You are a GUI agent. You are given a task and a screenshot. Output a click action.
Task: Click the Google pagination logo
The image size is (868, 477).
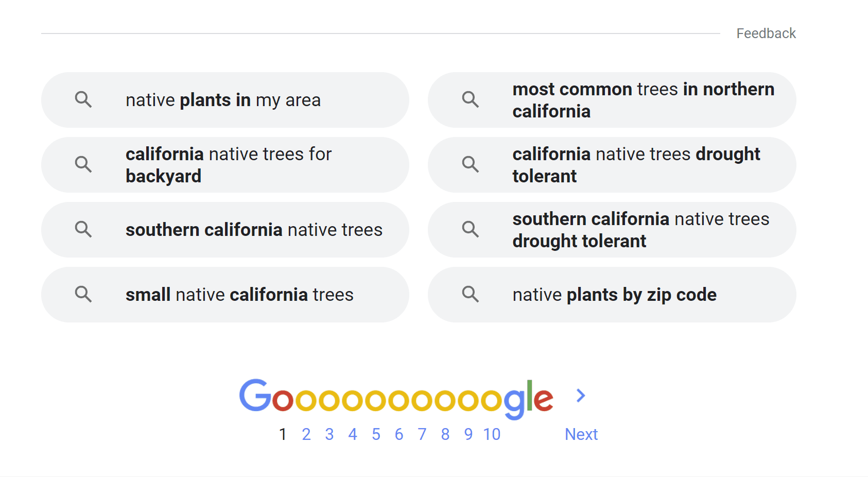tap(396, 398)
